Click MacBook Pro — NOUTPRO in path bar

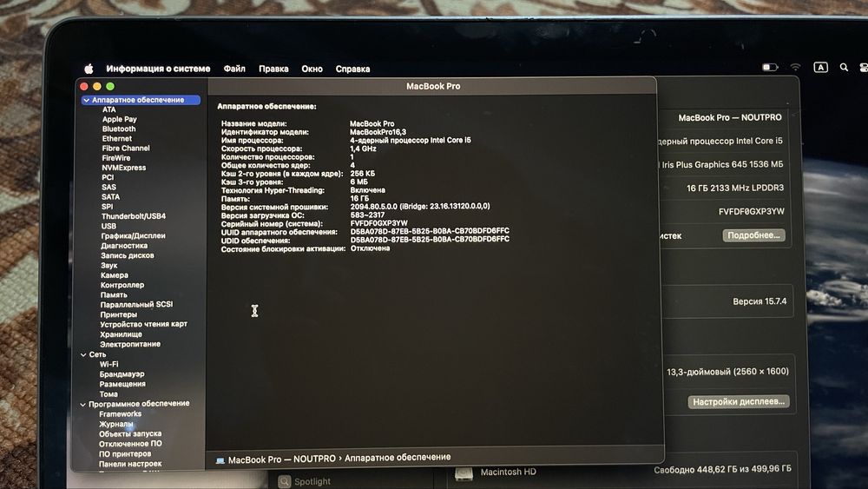(282, 459)
